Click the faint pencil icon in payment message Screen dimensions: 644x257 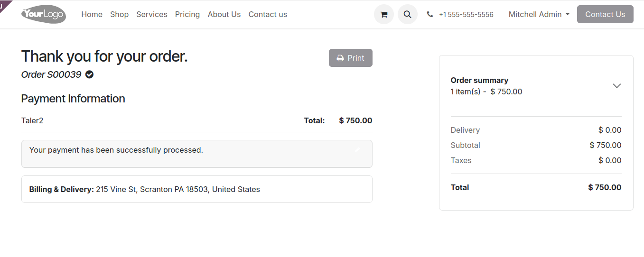(358, 150)
